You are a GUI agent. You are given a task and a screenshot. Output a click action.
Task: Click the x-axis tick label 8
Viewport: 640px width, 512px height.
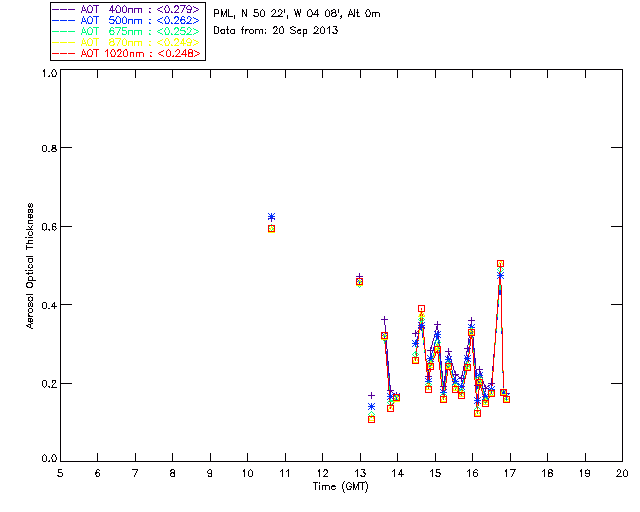click(173, 473)
